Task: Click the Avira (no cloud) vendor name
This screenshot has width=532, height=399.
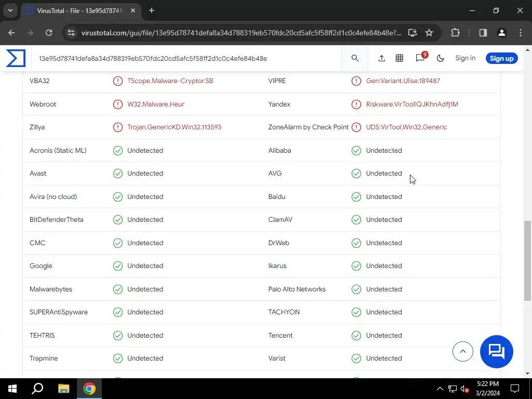Action: (54, 196)
